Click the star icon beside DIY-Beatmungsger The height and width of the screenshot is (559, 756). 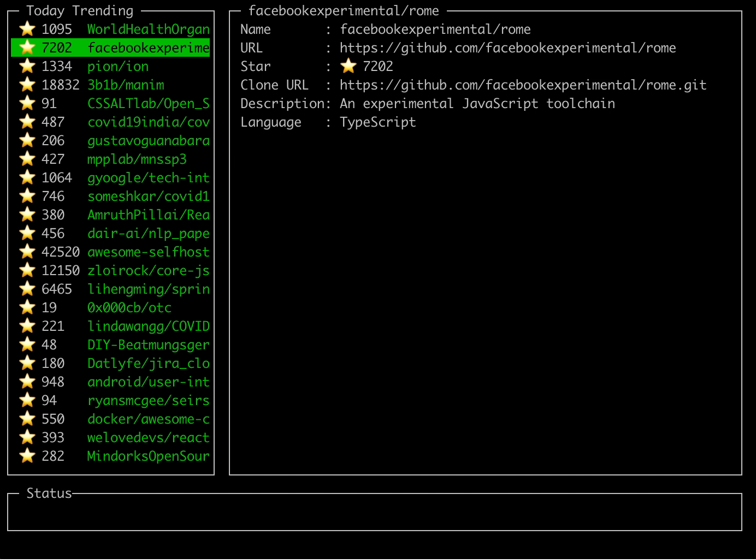(x=27, y=344)
